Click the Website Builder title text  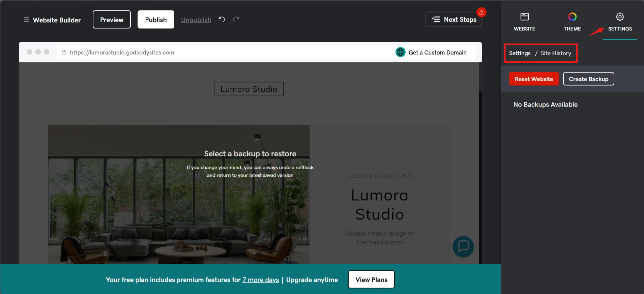click(x=57, y=20)
